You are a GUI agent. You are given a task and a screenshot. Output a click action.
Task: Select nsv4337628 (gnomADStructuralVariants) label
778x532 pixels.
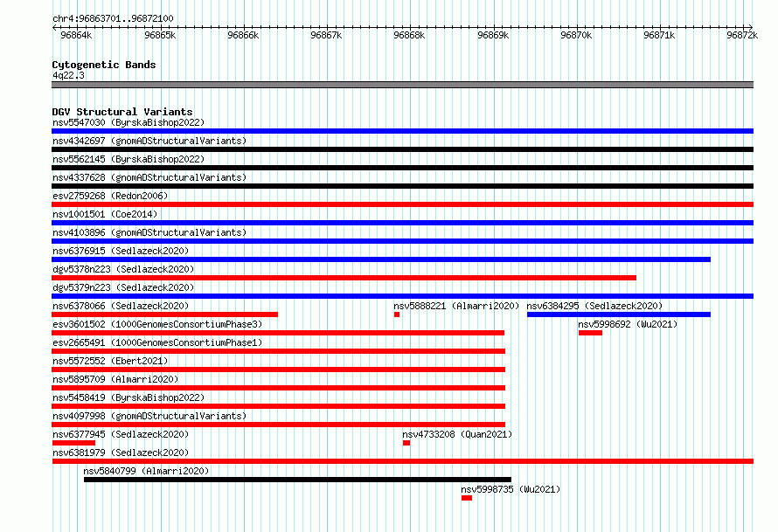click(149, 177)
